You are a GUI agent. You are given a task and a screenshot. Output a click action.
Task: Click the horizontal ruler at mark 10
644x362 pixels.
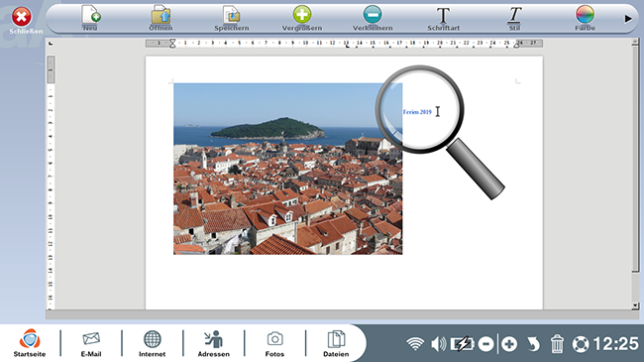pyautogui.click(x=305, y=43)
